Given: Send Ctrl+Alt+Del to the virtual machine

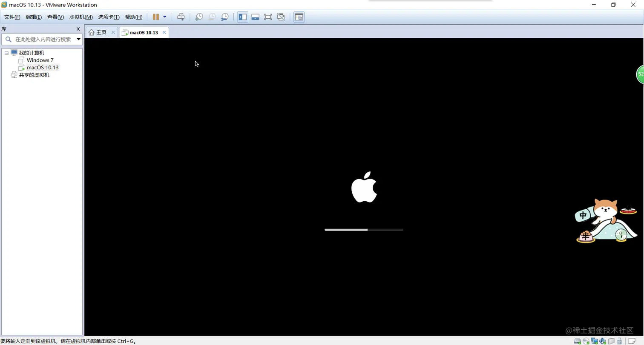Looking at the screenshot, I should pos(181,17).
